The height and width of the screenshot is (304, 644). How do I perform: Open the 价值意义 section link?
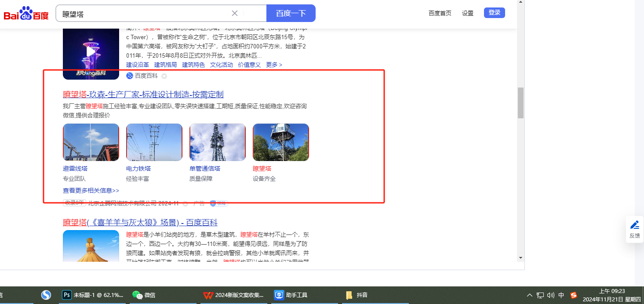249,65
